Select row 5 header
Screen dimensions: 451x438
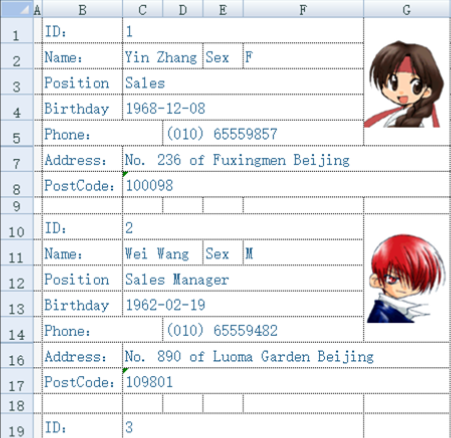(x=17, y=133)
